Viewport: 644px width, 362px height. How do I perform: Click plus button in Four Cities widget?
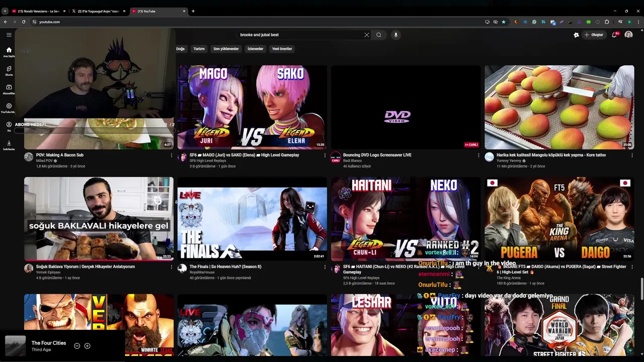point(87,346)
